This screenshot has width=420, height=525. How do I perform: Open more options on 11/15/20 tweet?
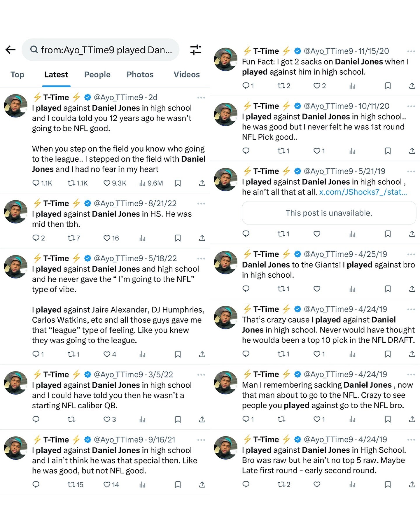pos(411,51)
